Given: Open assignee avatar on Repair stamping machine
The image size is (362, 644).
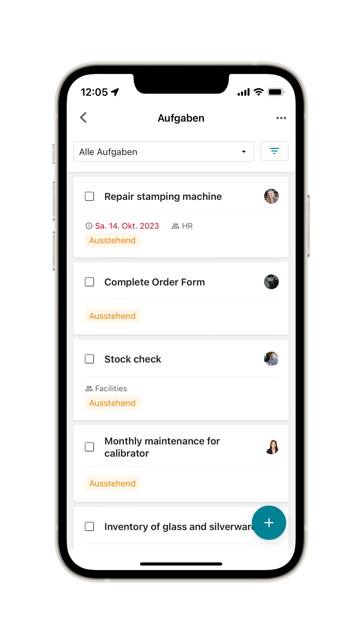Looking at the screenshot, I should coord(271,196).
